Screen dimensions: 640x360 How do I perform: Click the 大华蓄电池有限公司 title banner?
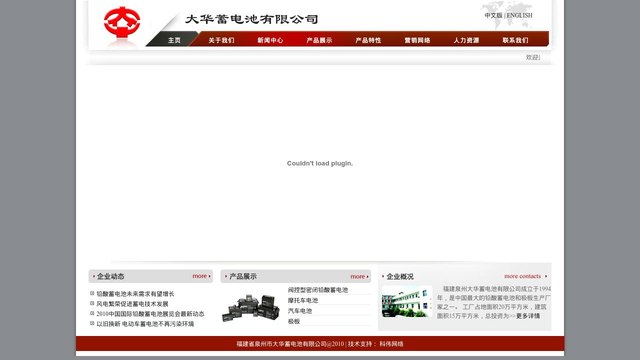click(251, 19)
